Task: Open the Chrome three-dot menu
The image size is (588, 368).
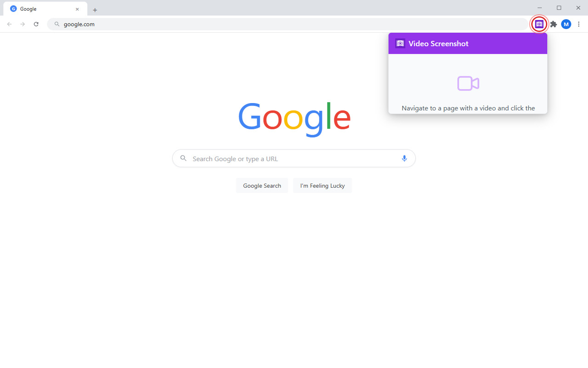Action: (x=578, y=24)
